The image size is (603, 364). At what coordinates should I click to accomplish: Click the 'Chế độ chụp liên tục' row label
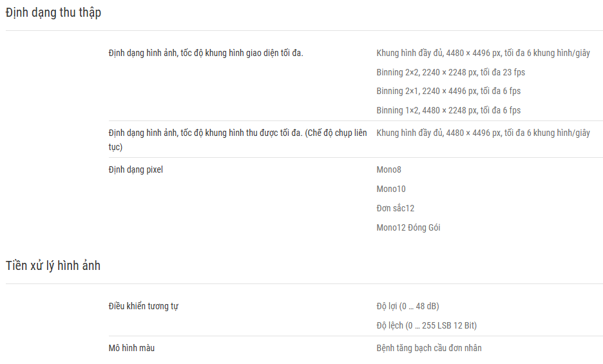[238, 140]
